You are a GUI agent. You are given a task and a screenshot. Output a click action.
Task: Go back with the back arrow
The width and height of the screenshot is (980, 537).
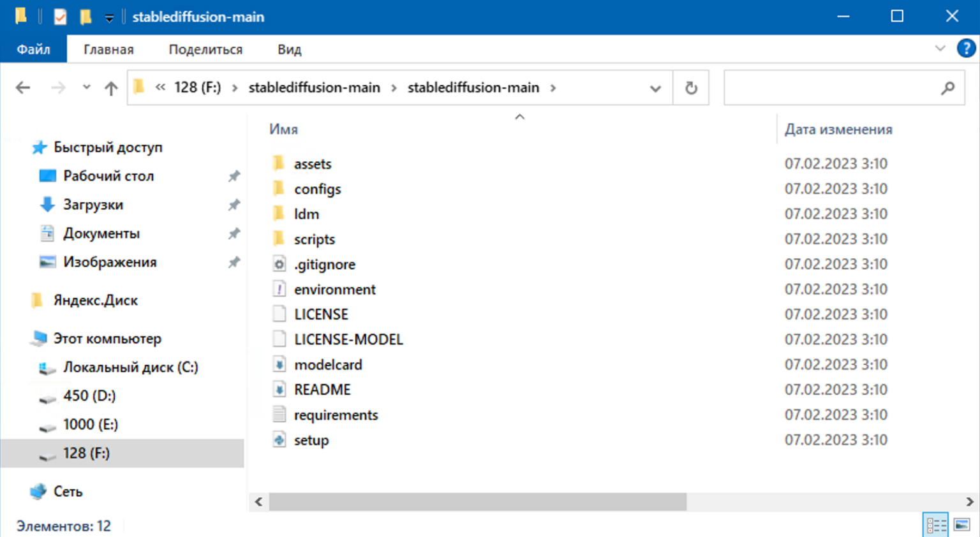click(23, 88)
